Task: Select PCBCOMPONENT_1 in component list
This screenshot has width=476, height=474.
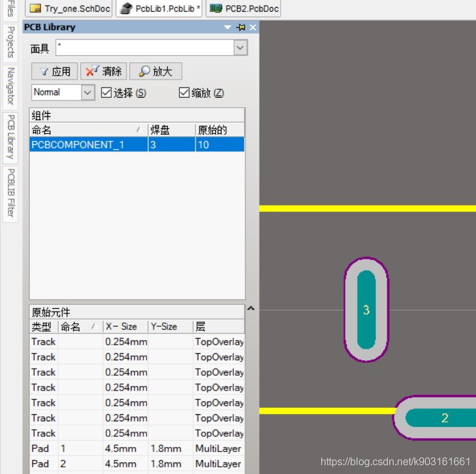Action: (x=77, y=145)
